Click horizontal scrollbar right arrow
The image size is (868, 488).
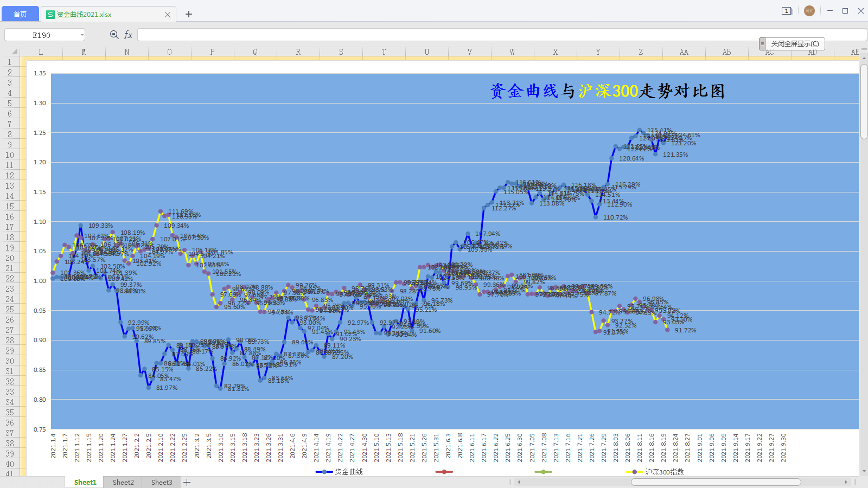pyautogui.click(x=846, y=482)
